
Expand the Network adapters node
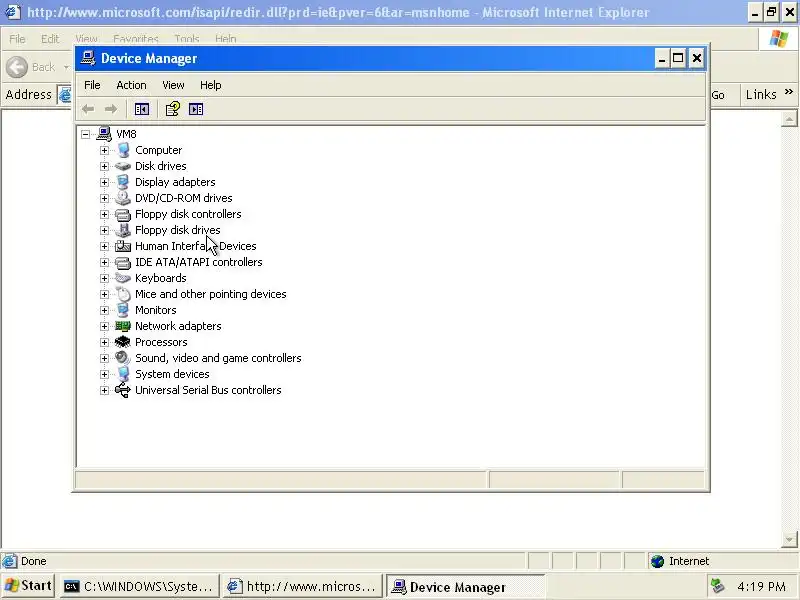pos(104,326)
